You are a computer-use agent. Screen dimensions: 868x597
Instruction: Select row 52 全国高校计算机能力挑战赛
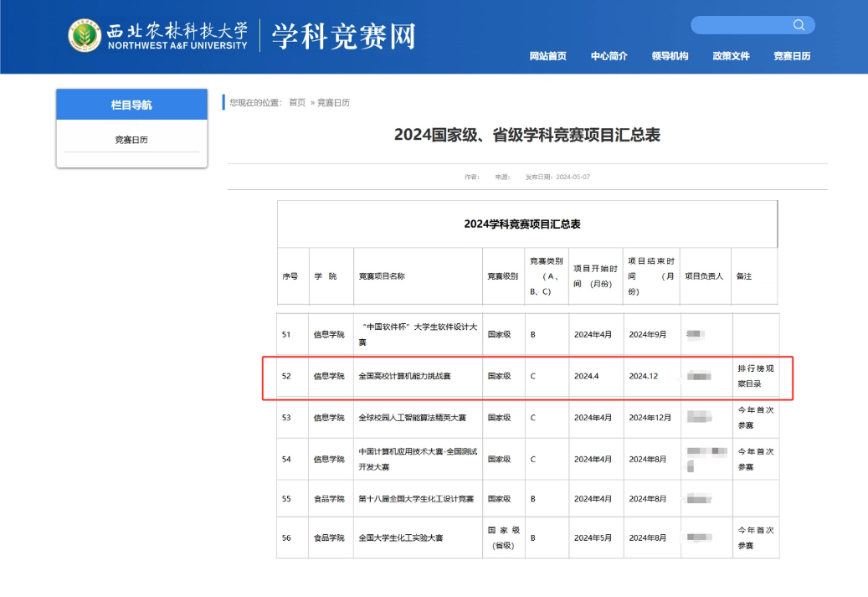[x=527, y=378]
